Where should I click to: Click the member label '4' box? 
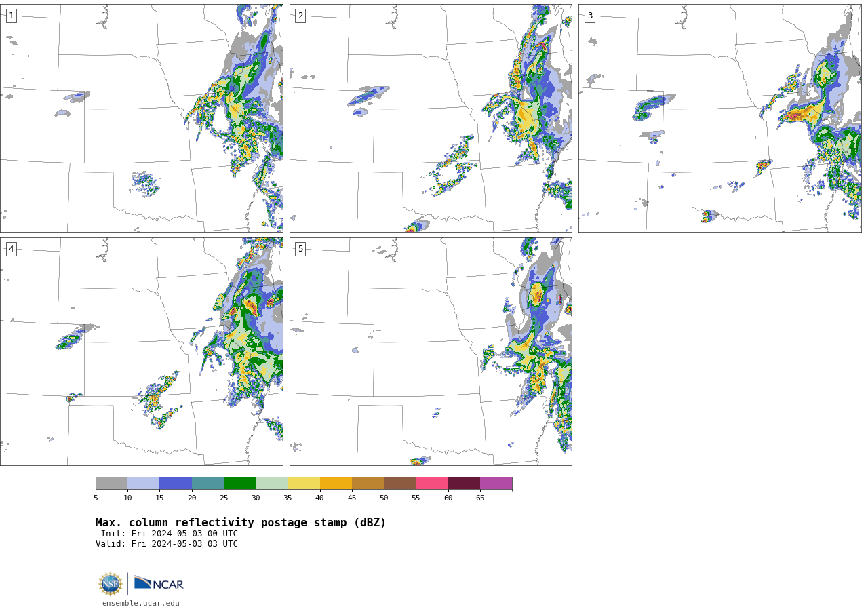coord(11,249)
